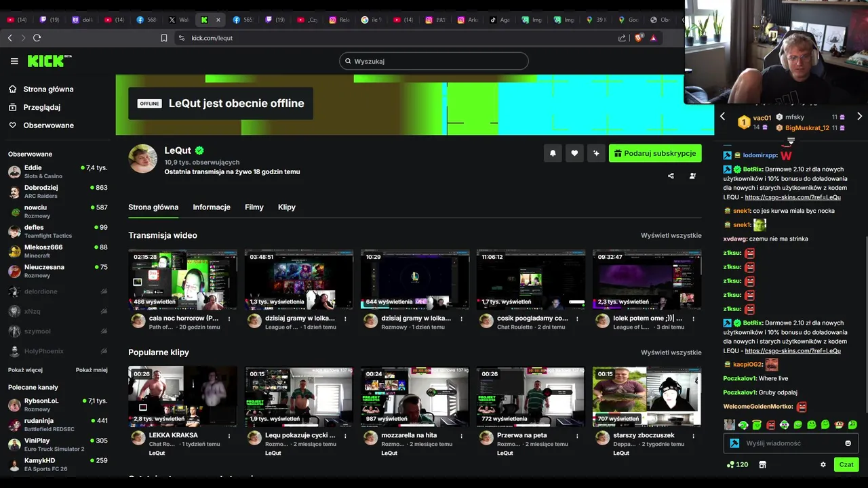
Task: Play the 11:06:12 'cosik pooglądamy' video thumbnail
Action: pyautogui.click(x=531, y=280)
